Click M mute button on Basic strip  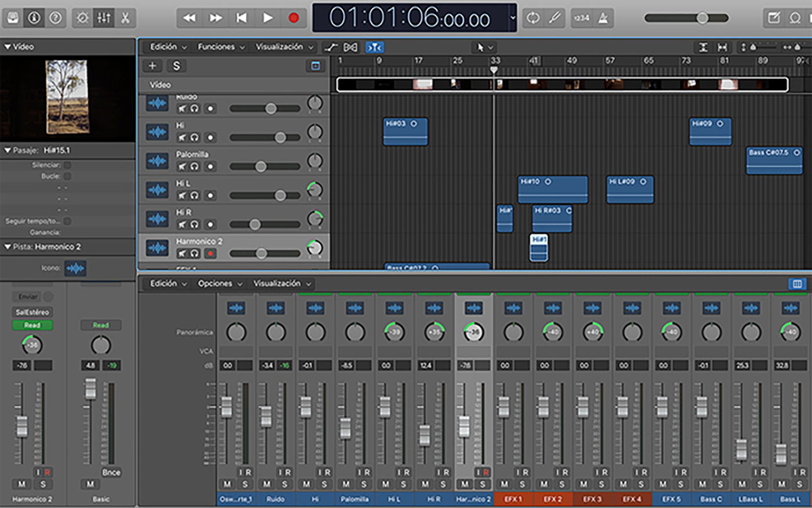coord(90,484)
